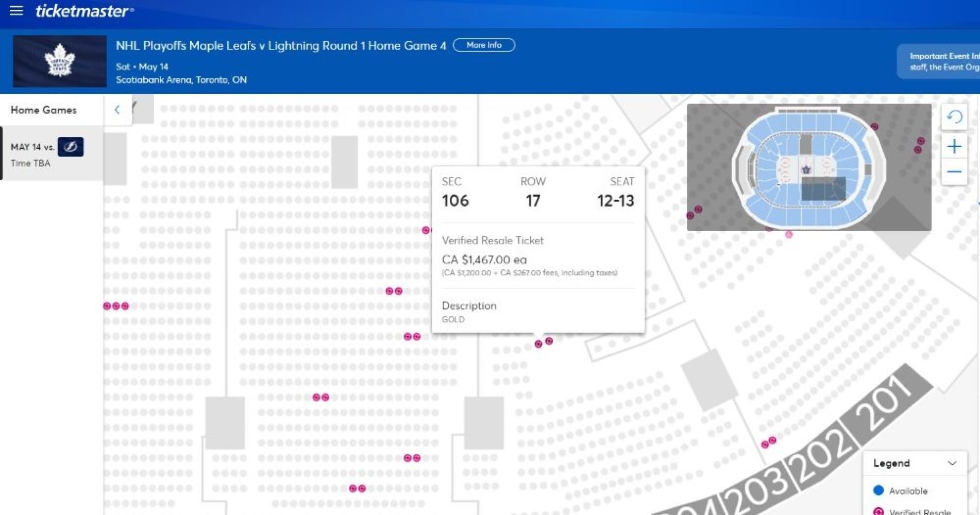The image size is (980, 515).
Task: Reset the seat map view
Action: click(954, 117)
